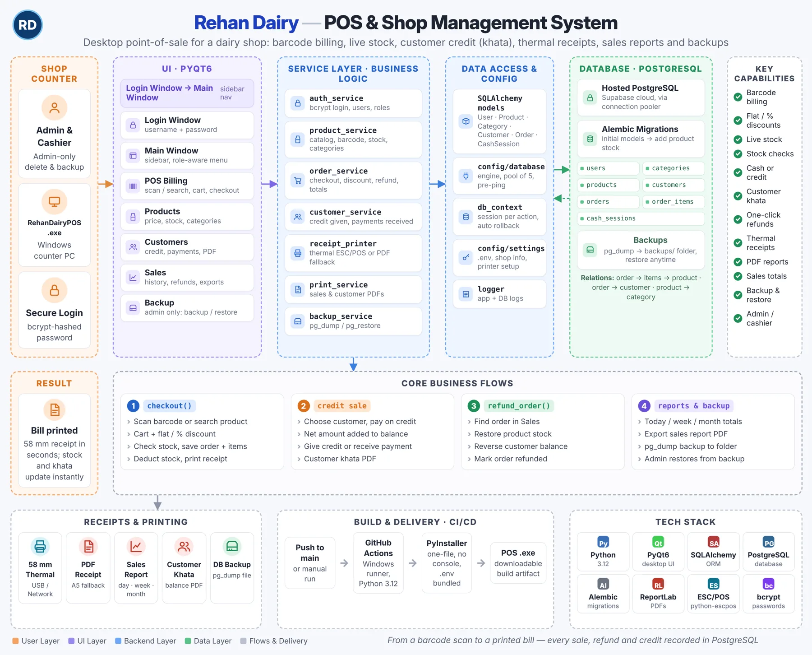Click the Customer Khata people icon
Viewport: 812px width, 655px height.
click(184, 547)
